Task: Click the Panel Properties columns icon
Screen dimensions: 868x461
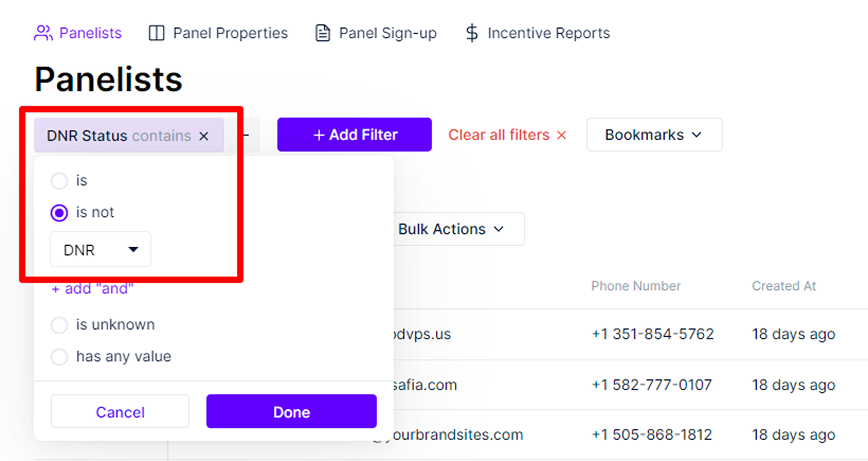Action: pos(156,33)
